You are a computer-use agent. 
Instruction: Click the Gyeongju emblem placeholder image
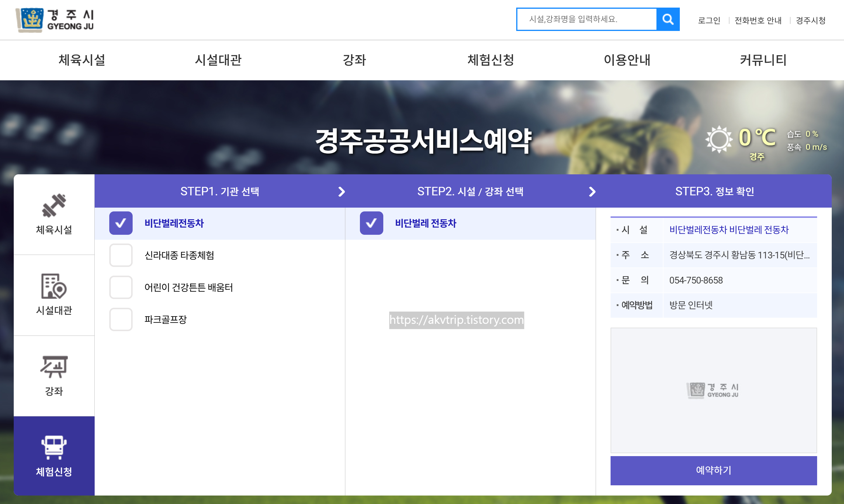pyautogui.click(x=713, y=390)
